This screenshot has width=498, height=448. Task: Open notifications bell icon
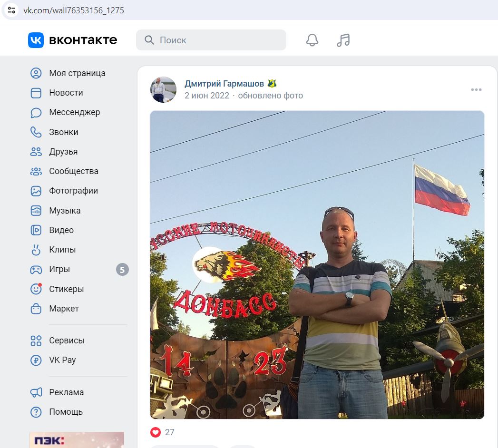click(312, 40)
